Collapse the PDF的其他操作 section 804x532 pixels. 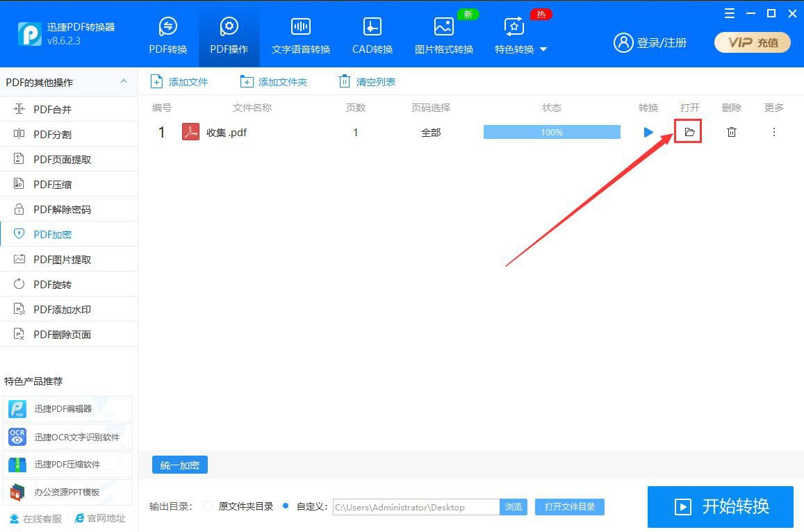tap(124, 81)
